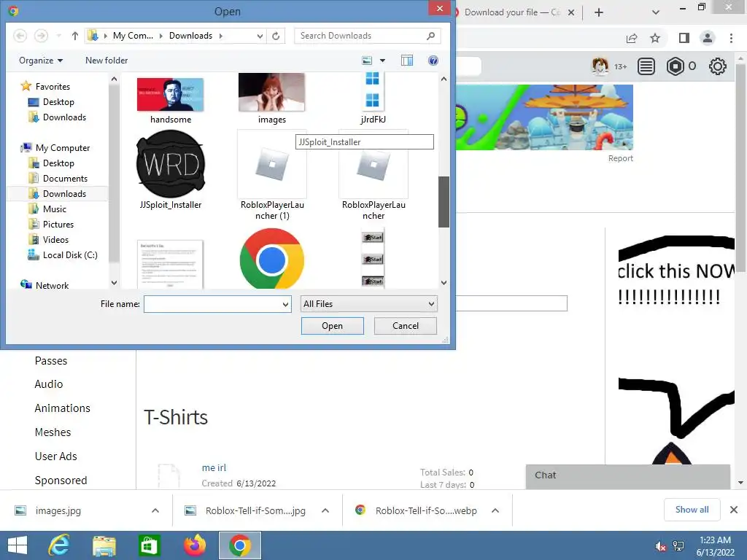Open Roblox avatar profile icon

600,66
